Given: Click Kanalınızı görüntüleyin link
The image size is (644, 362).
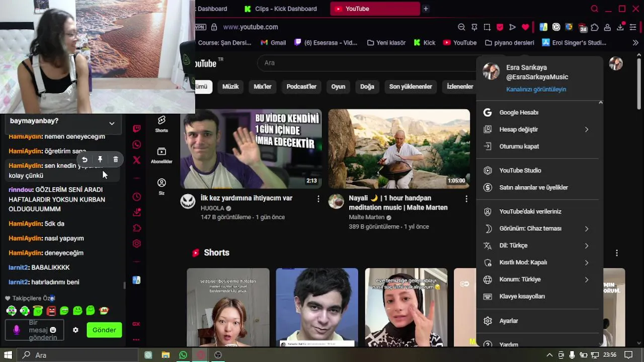Looking at the screenshot, I should 536,89.
